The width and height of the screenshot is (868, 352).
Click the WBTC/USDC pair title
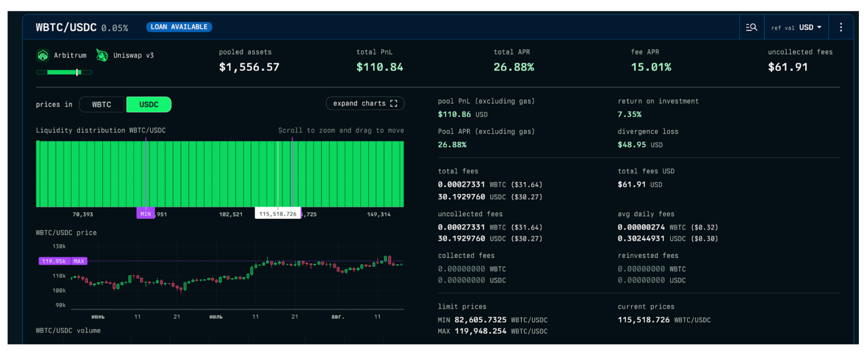66,27
